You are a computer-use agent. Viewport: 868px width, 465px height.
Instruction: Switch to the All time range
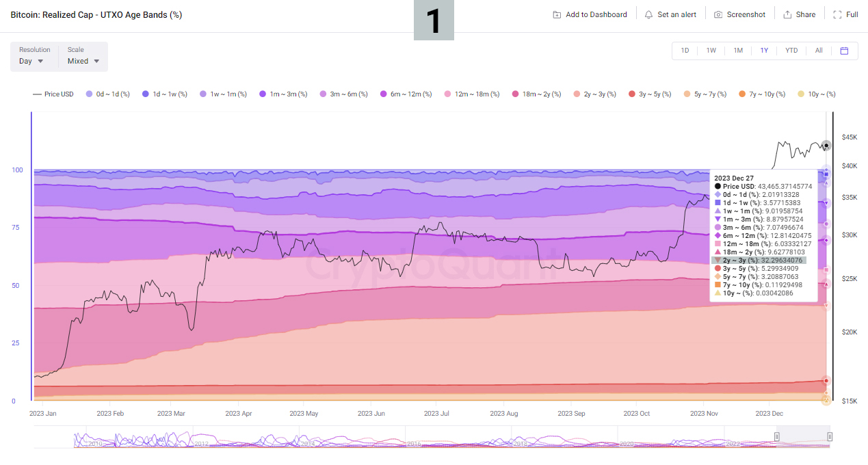pos(818,50)
